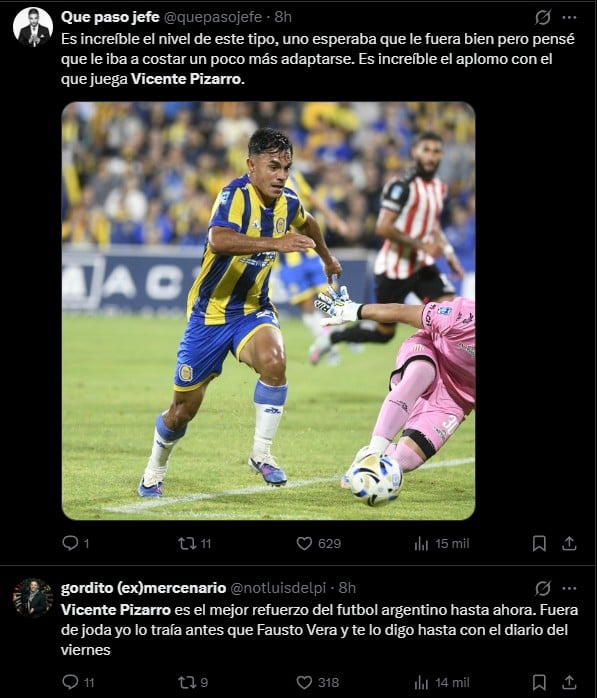
Task: Share the Que paso jefe tweet
Action: click(569, 543)
